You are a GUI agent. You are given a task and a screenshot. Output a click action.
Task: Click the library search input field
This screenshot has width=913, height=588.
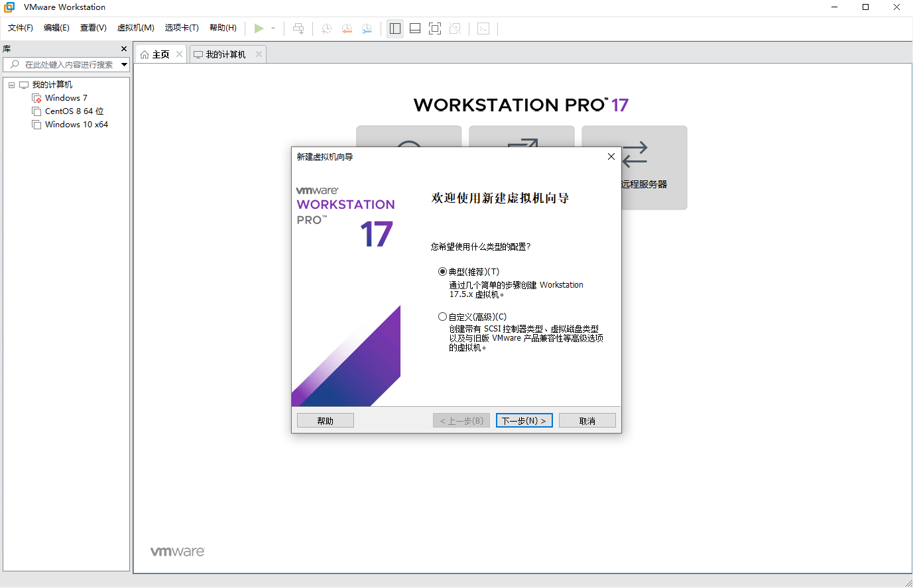pos(68,64)
